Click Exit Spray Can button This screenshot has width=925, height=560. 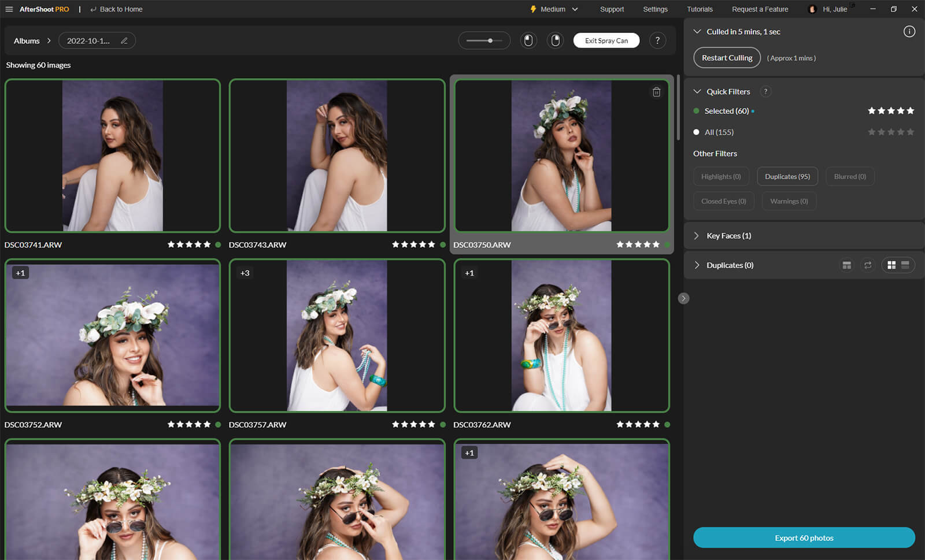(606, 40)
